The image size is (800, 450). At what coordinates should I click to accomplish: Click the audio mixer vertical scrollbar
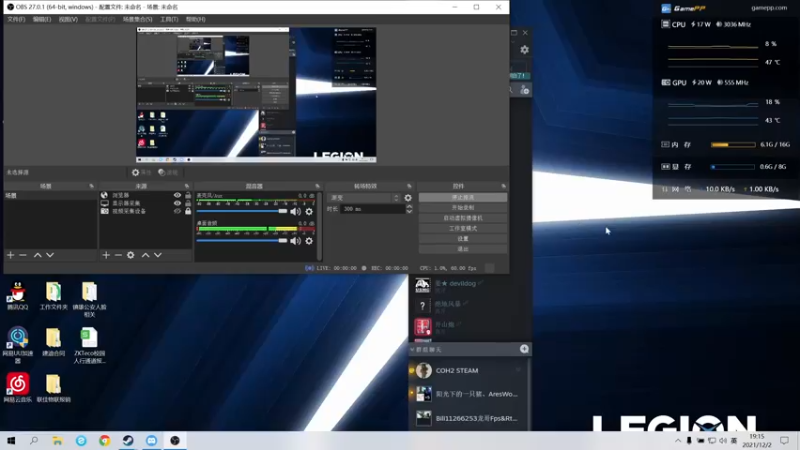click(x=320, y=226)
